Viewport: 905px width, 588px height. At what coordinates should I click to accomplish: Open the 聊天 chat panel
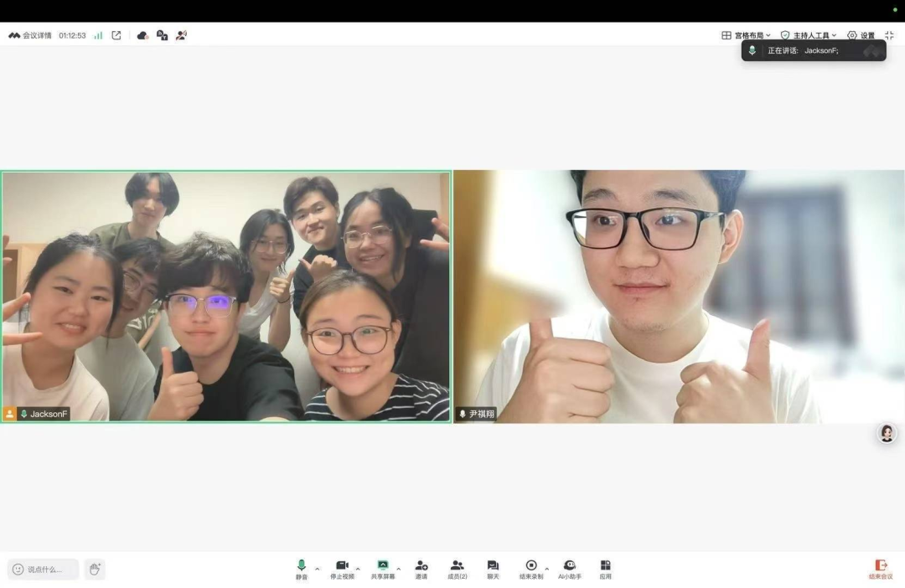(x=493, y=569)
